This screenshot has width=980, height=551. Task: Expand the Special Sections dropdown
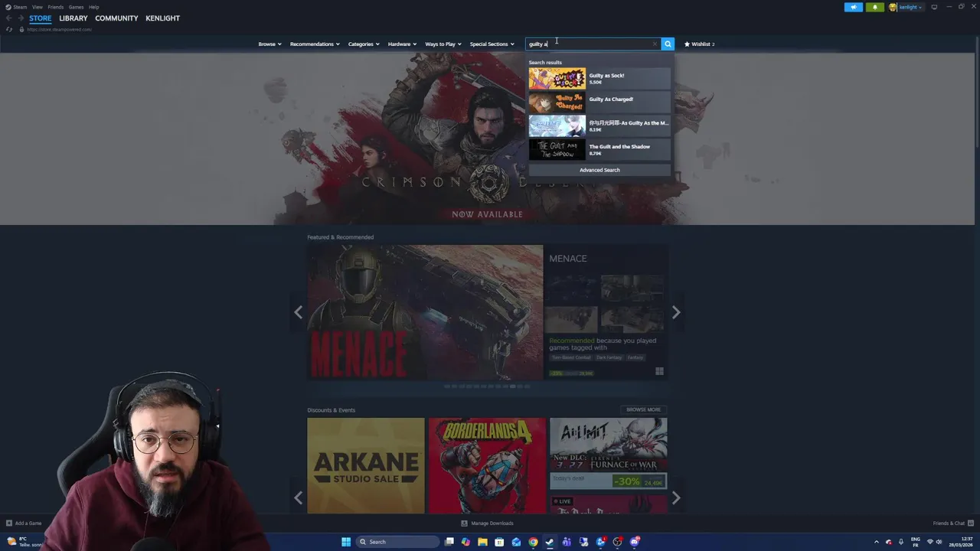point(492,44)
